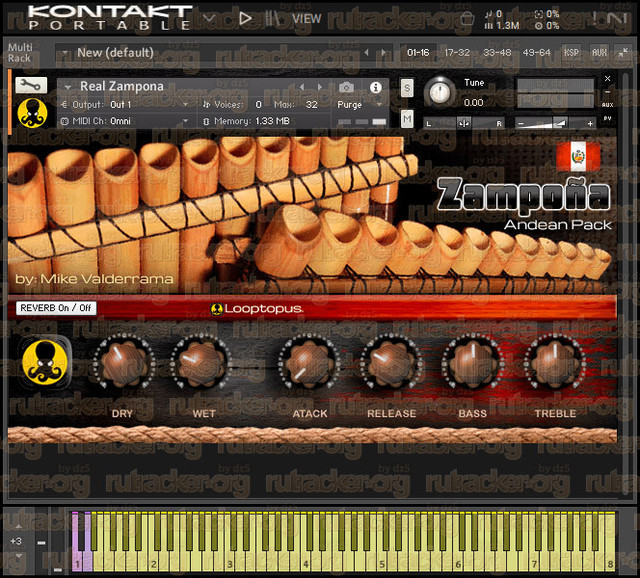The width and height of the screenshot is (640, 578).
Task: Click the Tune knob
Action: click(x=440, y=92)
